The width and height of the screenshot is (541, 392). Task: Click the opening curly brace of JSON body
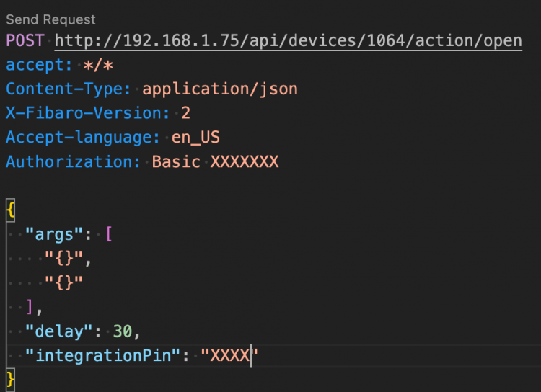pos(10,210)
